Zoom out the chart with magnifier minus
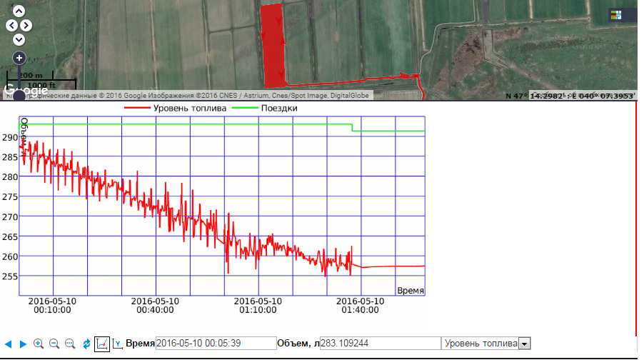 (x=54, y=344)
